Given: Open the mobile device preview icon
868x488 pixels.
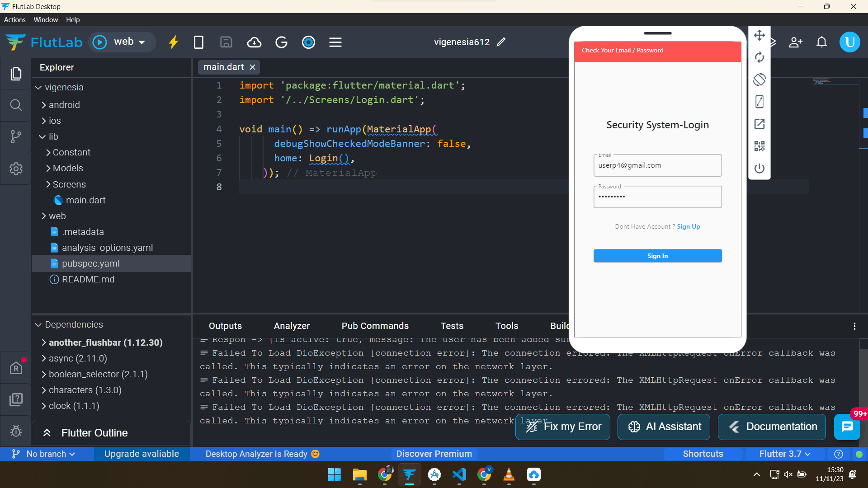Looking at the screenshot, I should tap(198, 42).
